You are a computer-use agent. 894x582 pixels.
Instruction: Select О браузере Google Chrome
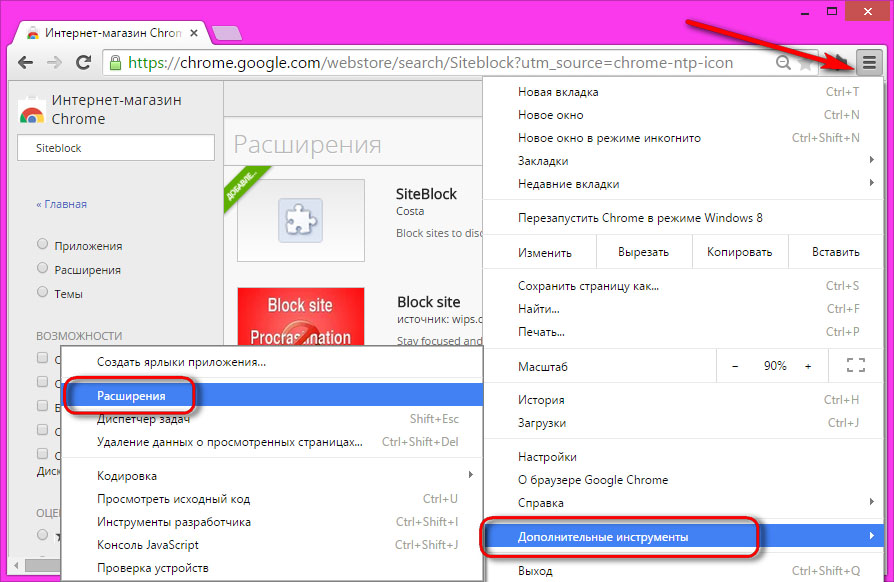click(682, 480)
